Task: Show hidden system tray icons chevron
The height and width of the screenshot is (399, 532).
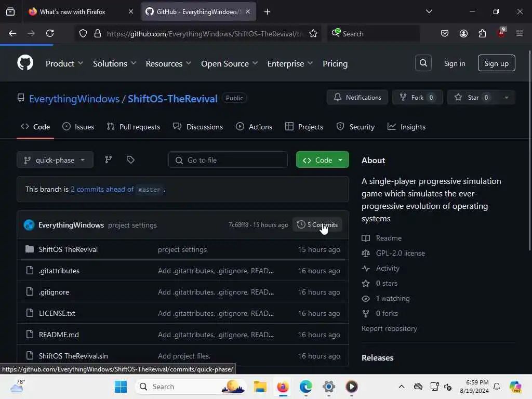Action: (x=402, y=387)
